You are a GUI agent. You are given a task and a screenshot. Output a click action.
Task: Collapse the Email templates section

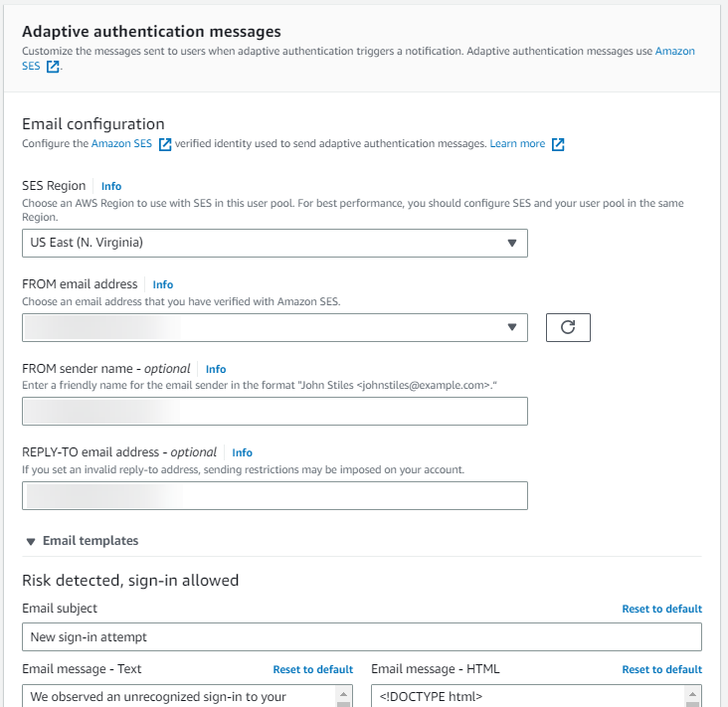[31, 541]
